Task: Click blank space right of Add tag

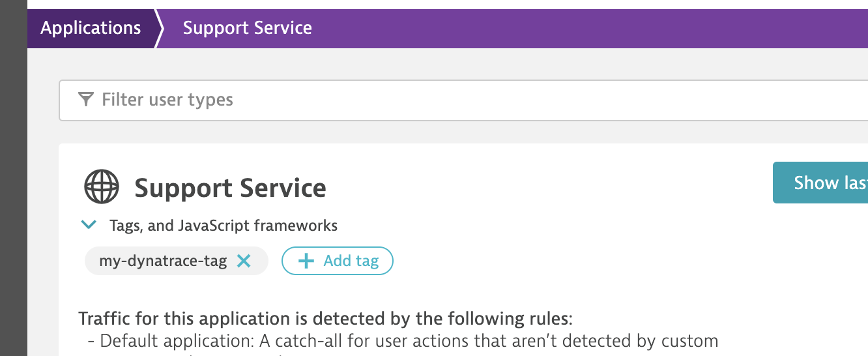Action: [x=554, y=261]
